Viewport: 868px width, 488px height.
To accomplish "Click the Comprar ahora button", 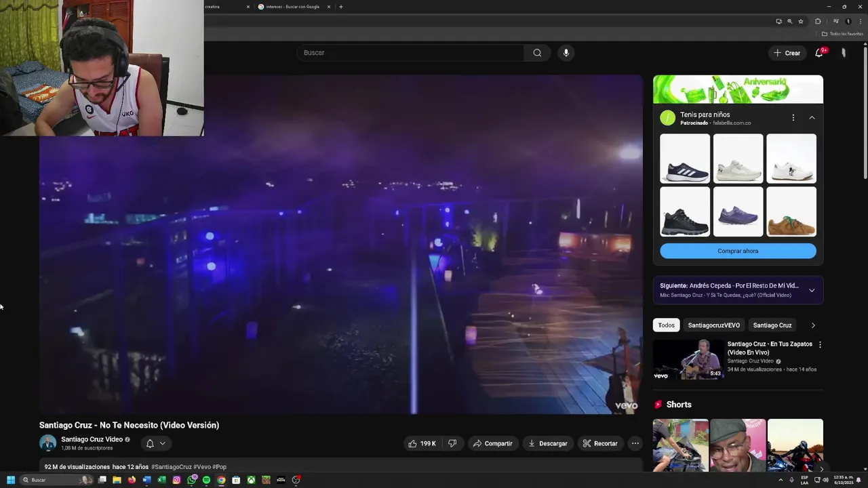I will tap(738, 251).
